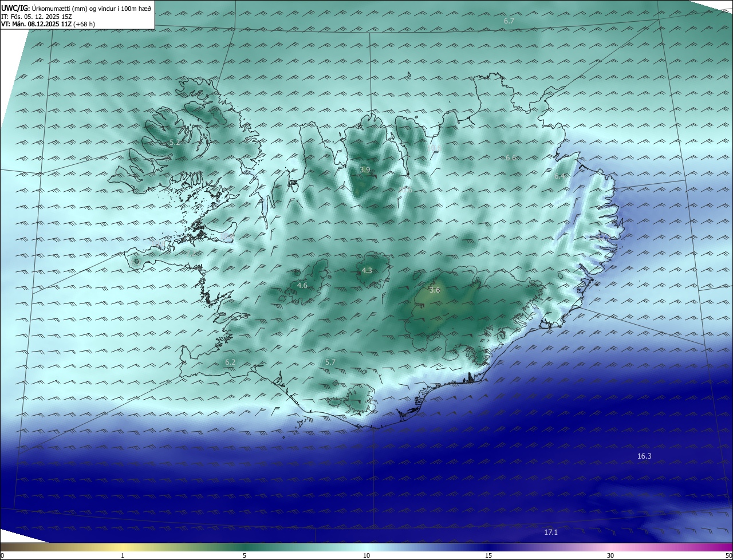Click the 4.6 value on the western glacier
The width and height of the screenshot is (733, 560).
302,285
